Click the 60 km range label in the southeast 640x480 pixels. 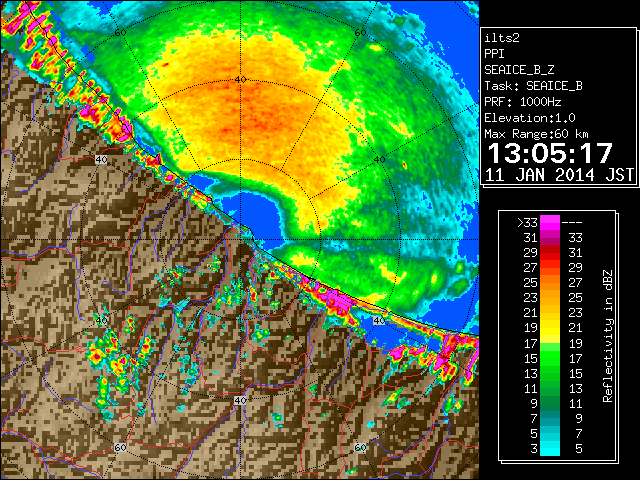(x=360, y=448)
